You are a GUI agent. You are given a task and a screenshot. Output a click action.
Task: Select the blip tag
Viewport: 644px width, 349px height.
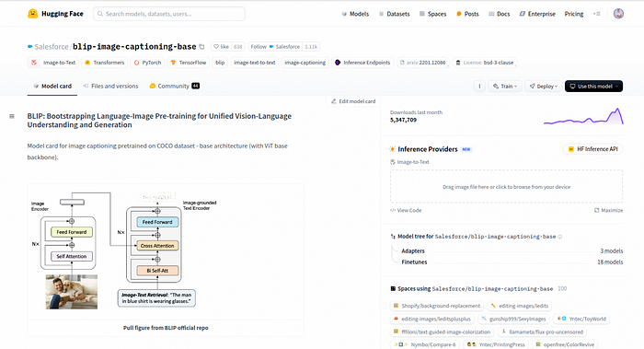(x=220, y=63)
